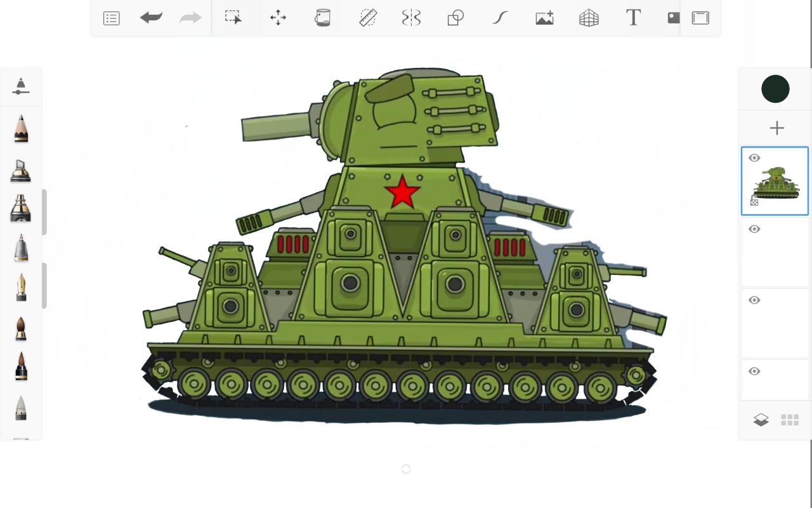Pick the airbrush with metal cap

point(21,208)
